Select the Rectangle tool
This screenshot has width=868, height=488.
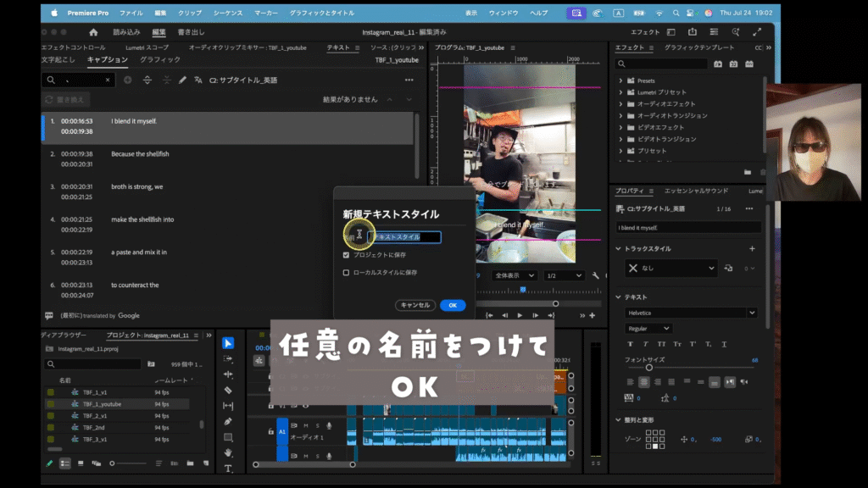point(227,437)
